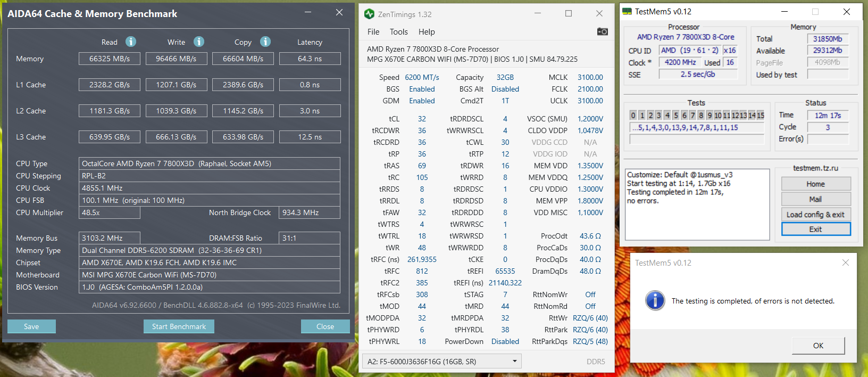Image resolution: width=868 pixels, height=377 pixels.
Task: Click the blue info icon in TestMem5 dialog
Action: pos(655,300)
